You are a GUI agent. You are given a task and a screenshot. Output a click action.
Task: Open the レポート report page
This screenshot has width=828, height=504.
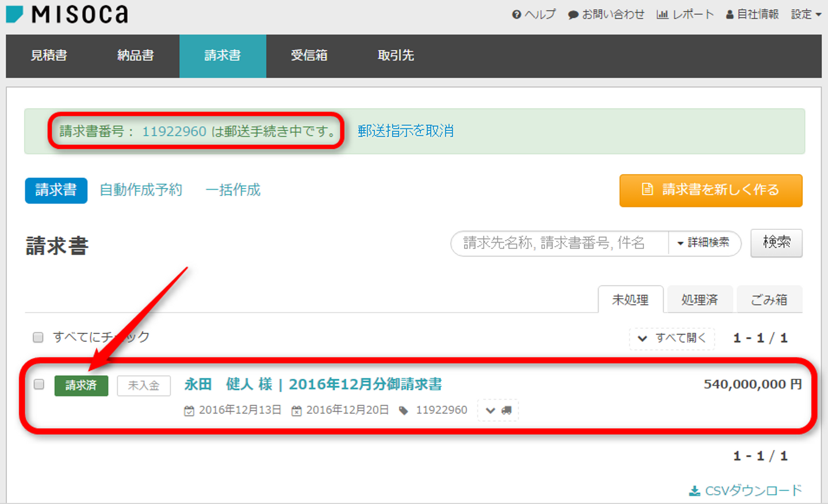(685, 14)
